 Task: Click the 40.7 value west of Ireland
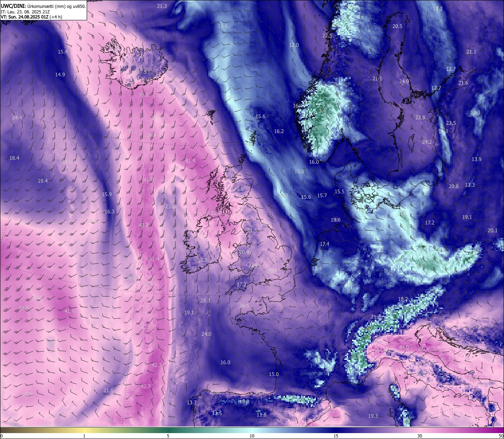143,225
